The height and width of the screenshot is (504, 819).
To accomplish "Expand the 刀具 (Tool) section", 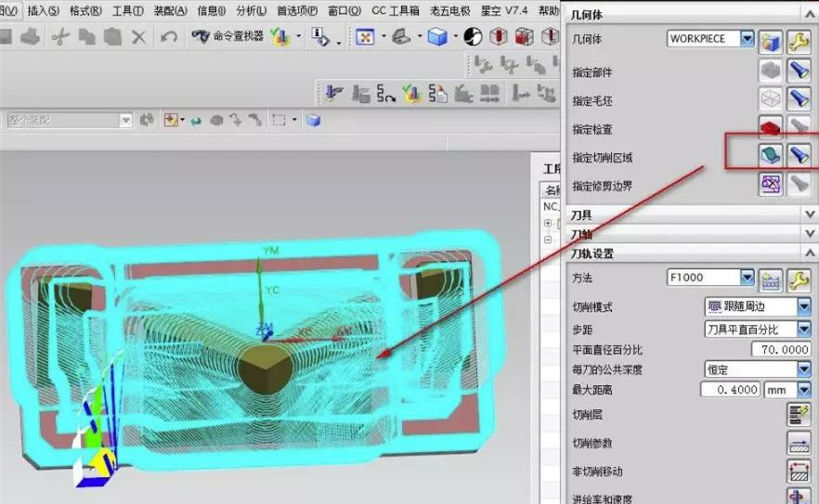I will tap(809, 214).
